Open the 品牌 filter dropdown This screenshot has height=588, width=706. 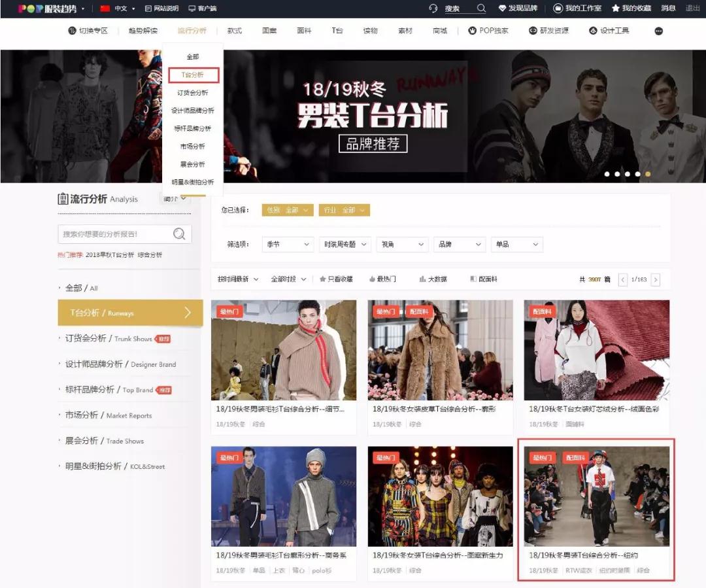pos(460,244)
